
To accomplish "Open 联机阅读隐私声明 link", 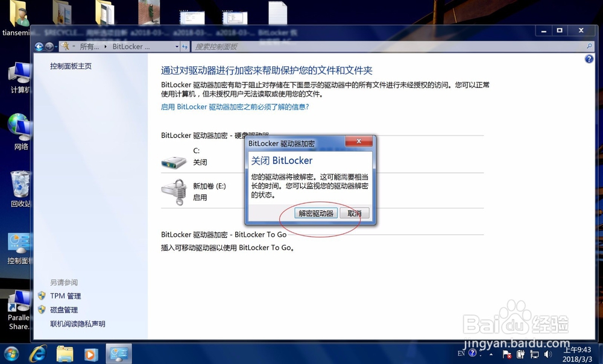I will (x=78, y=324).
